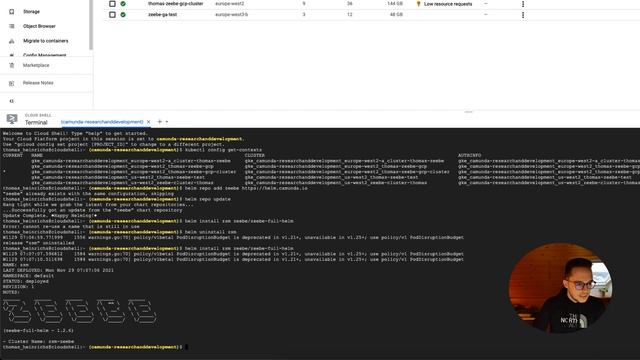Click the Low resource requests notification
640x360 pixels.
(448, 4)
